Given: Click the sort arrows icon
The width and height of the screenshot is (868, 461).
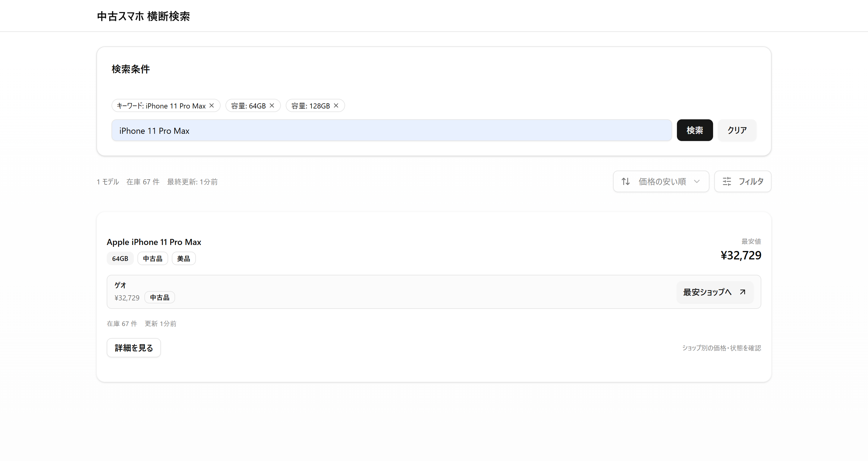Looking at the screenshot, I should point(626,182).
